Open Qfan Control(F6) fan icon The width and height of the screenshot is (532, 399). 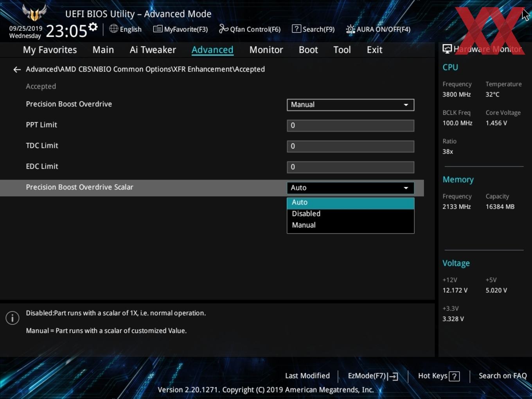coord(223,29)
